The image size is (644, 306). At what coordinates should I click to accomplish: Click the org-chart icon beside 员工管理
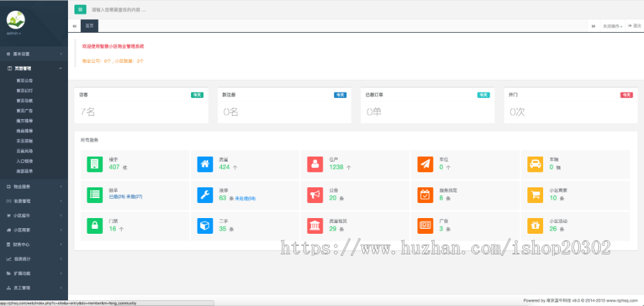coord(9,288)
